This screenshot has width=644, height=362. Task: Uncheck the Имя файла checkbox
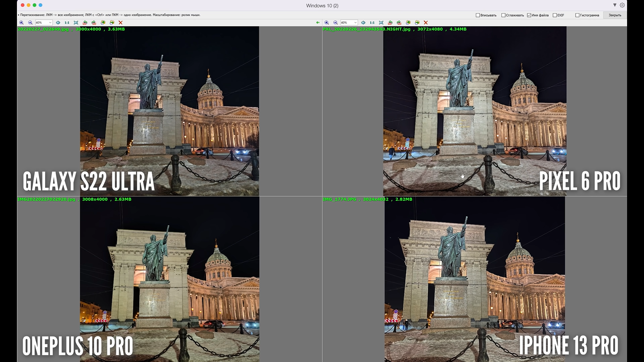[x=529, y=15]
